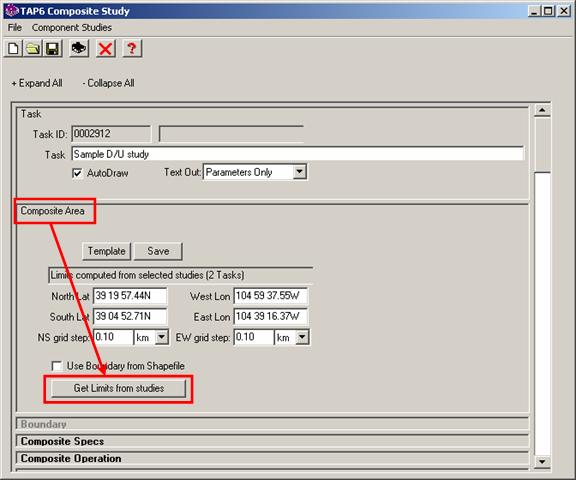
Task: Open the NS grid step units dropdown
Action: (x=162, y=337)
